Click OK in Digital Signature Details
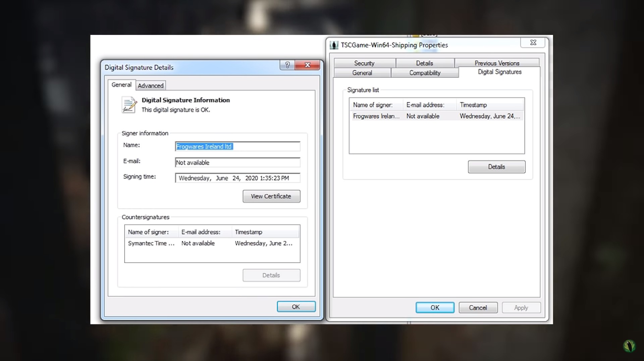Image resolution: width=644 pixels, height=361 pixels. point(296,307)
